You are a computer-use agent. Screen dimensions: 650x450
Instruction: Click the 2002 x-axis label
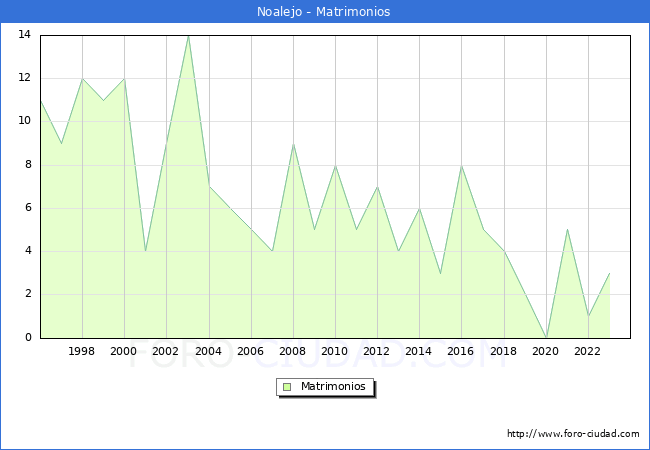pyautogui.click(x=165, y=351)
